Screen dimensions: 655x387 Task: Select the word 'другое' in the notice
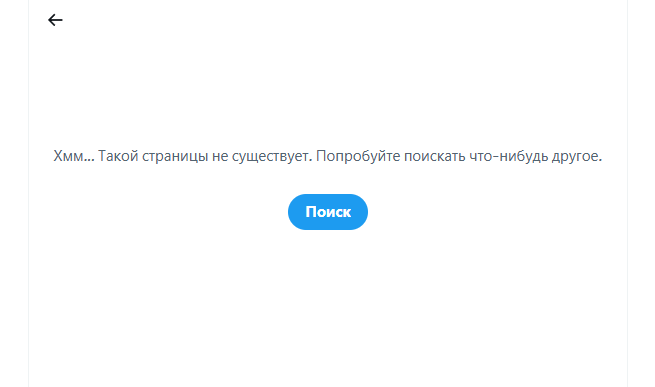[x=577, y=157]
